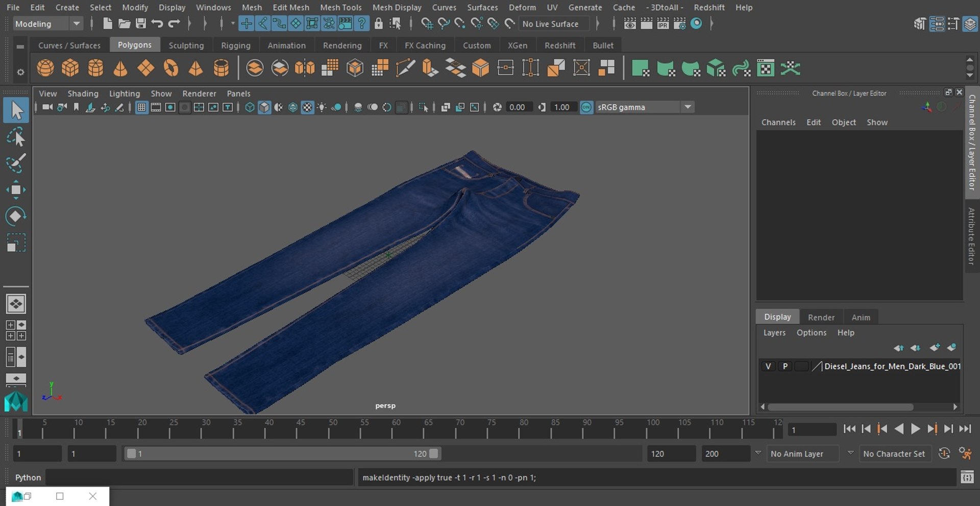Open the Script Editor icon
Screen dimensions: 980x506
click(x=967, y=477)
